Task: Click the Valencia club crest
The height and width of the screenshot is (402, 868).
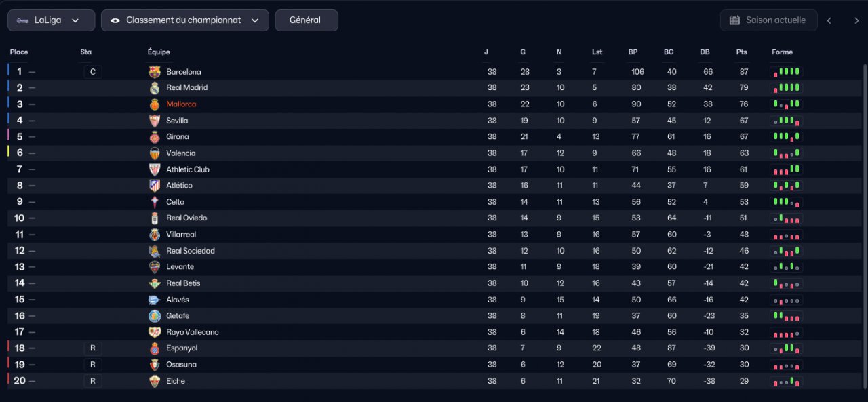Action: point(155,153)
